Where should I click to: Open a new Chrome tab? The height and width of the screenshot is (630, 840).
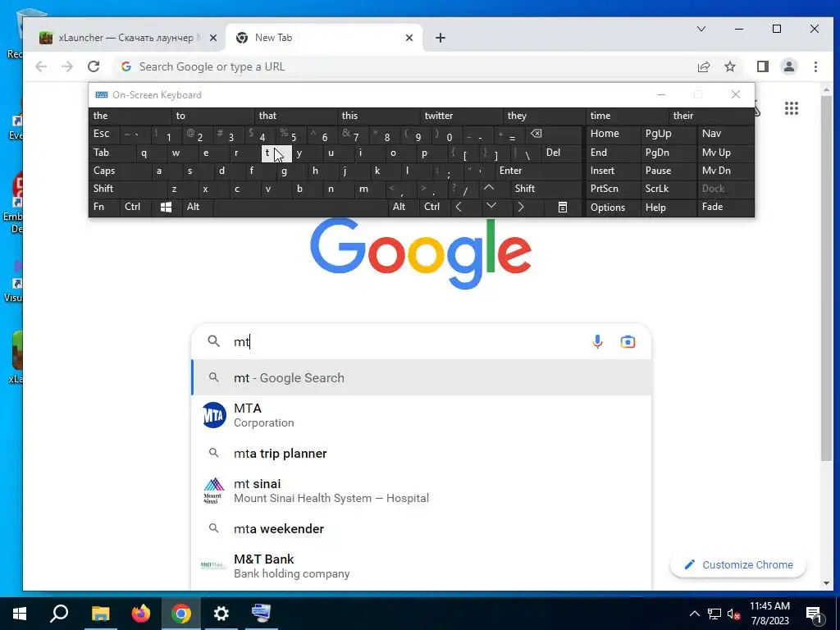pyautogui.click(x=441, y=38)
